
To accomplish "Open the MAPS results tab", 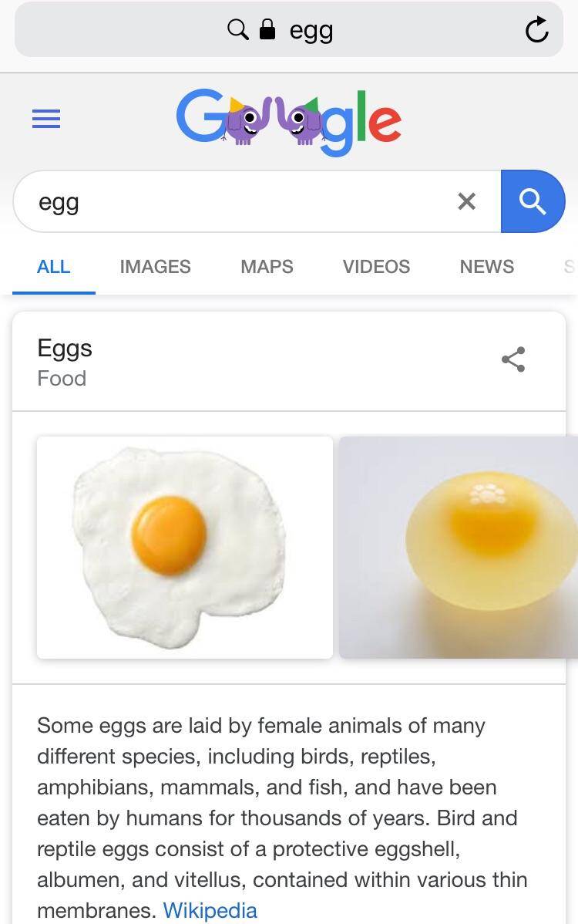I will 266,267.
